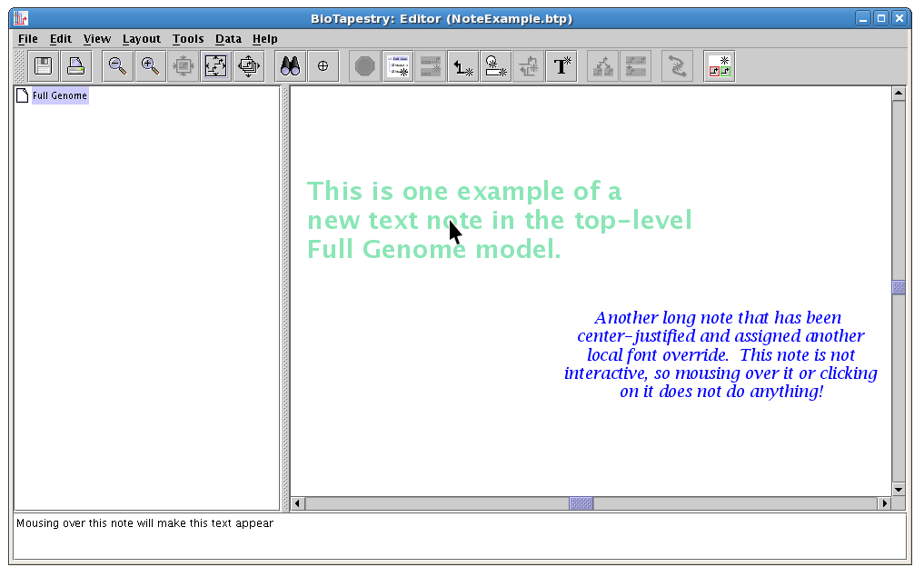Click the horizontal scrollbar right arrow

click(x=884, y=503)
